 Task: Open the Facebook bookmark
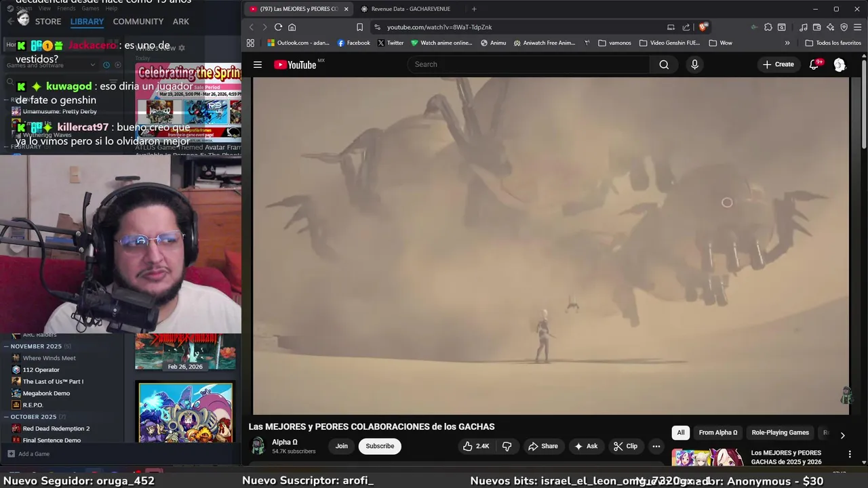point(354,43)
